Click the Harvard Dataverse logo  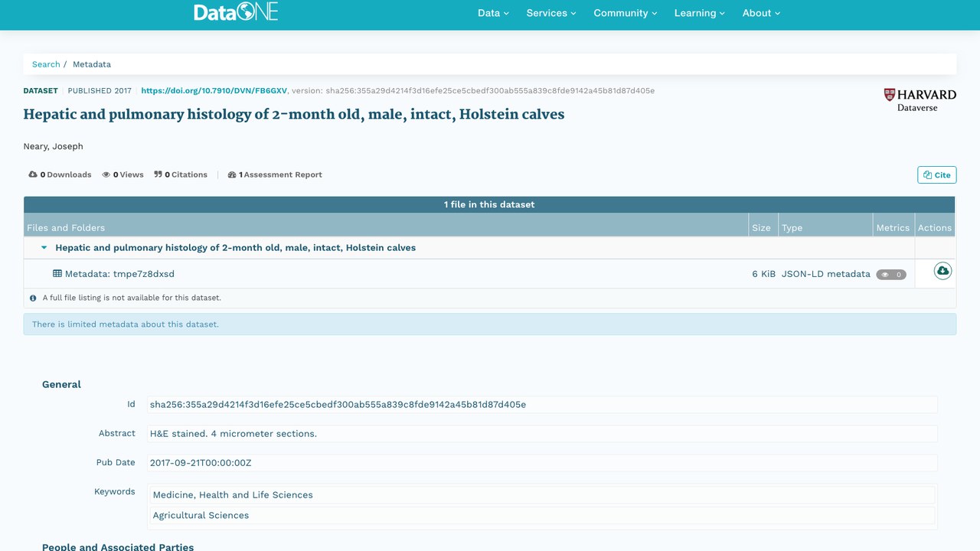click(x=920, y=100)
